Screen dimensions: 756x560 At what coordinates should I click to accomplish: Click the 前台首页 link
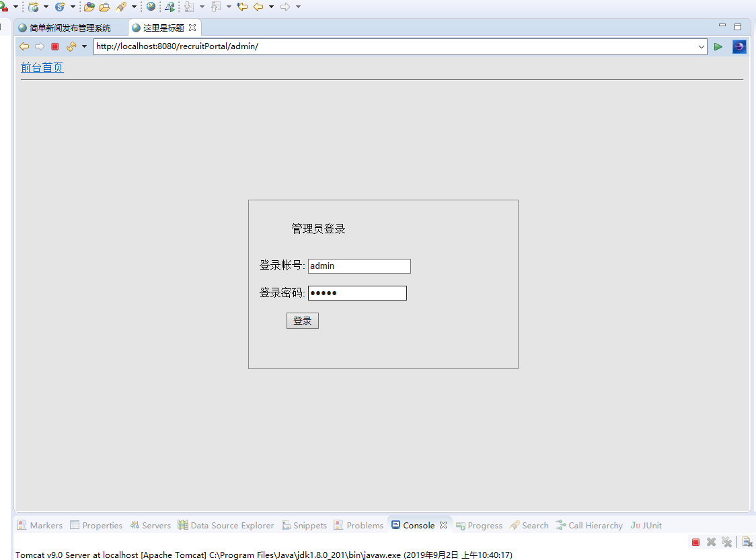pyautogui.click(x=42, y=67)
